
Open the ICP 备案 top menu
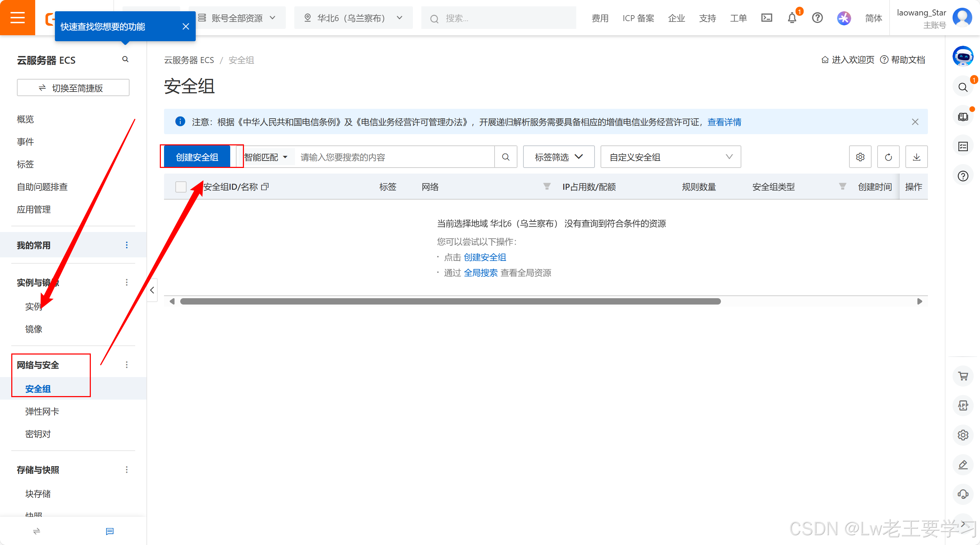(638, 18)
